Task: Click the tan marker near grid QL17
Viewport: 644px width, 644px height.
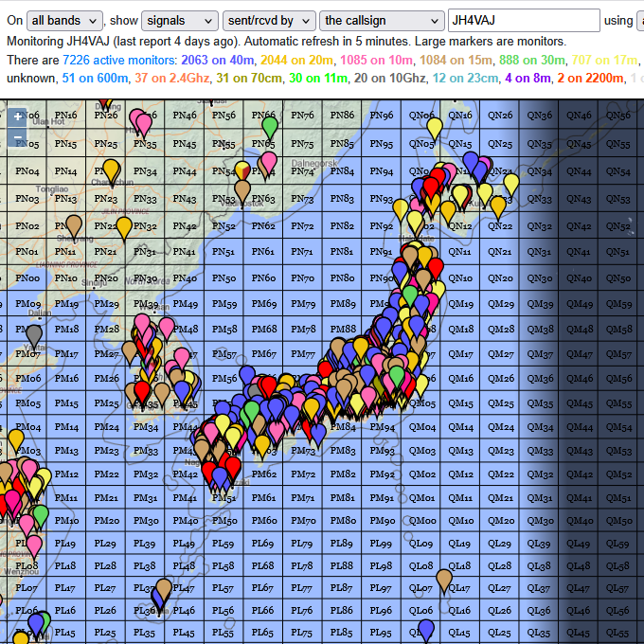Action: [444, 580]
